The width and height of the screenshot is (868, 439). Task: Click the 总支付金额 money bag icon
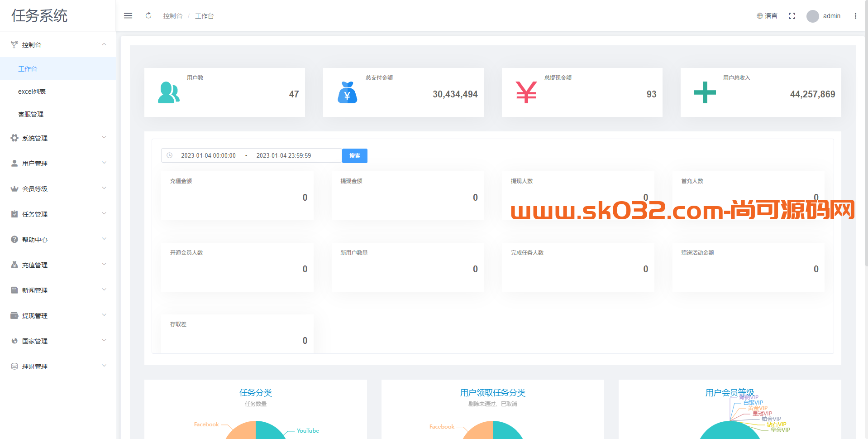click(348, 92)
